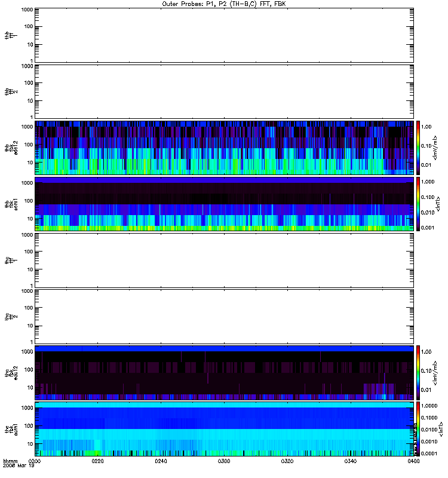Click '1.00' on the thb edc12 color bar
The image size is (448, 478).
(426, 127)
